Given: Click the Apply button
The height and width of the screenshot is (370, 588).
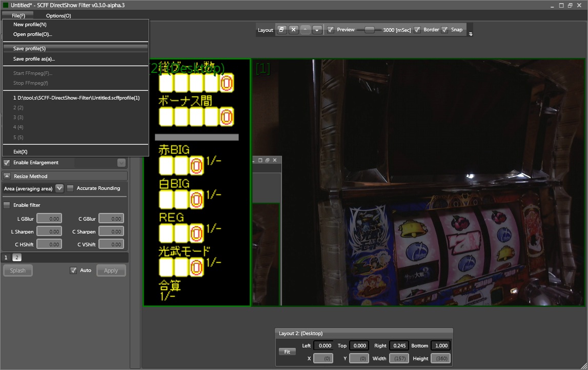Looking at the screenshot, I should click(x=111, y=270).
